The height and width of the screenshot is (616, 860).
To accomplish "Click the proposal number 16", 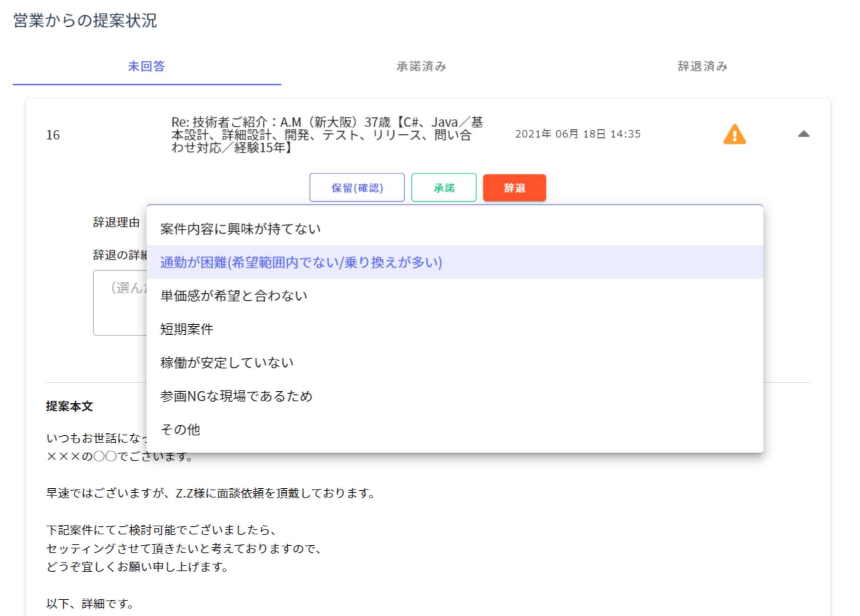I will coord(53,135).
